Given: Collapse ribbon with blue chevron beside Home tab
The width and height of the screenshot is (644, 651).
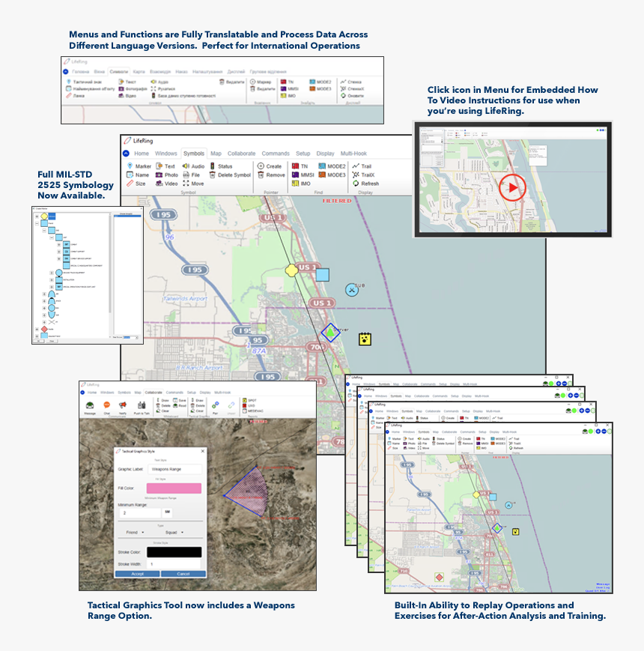Looking at the screenshot, I should [126, 154].
